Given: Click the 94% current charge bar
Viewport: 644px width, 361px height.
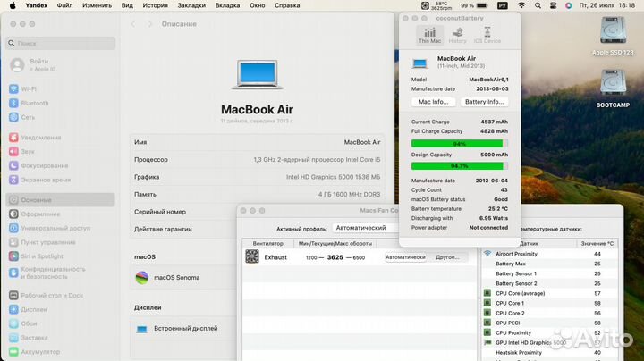Looking at the screenshot, I should click(x=460, y=144).
